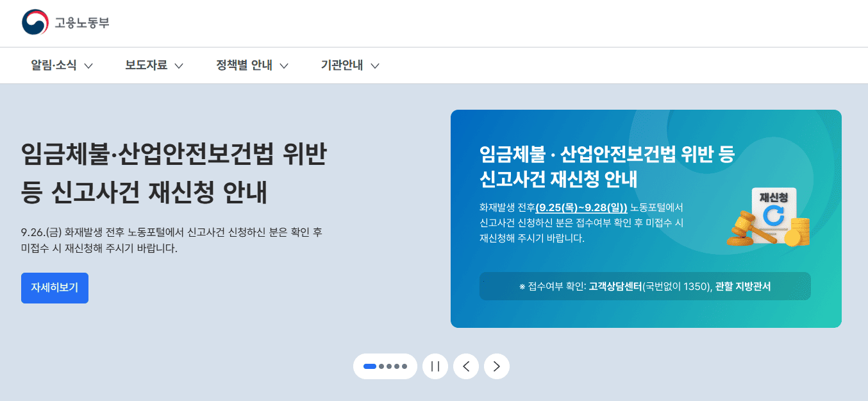The image size is (868, 401).
Task: Go to the previous banner slide
Action: coord(466,366)
